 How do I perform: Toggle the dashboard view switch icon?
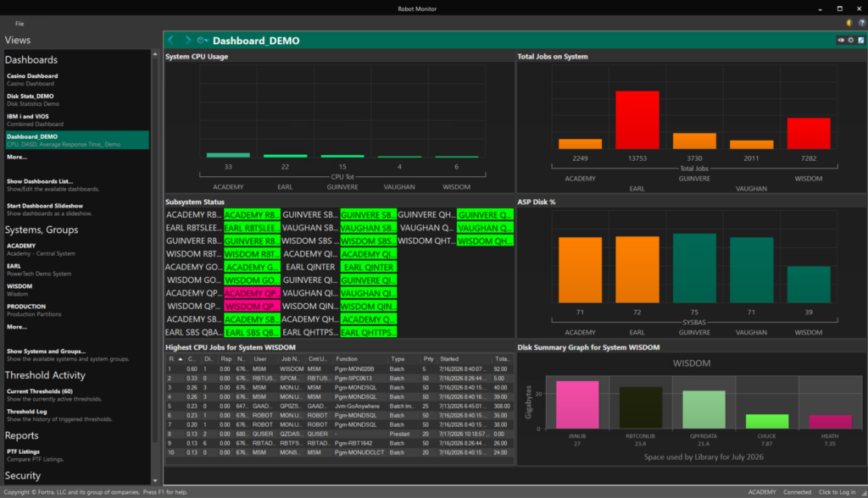(841, 40)
